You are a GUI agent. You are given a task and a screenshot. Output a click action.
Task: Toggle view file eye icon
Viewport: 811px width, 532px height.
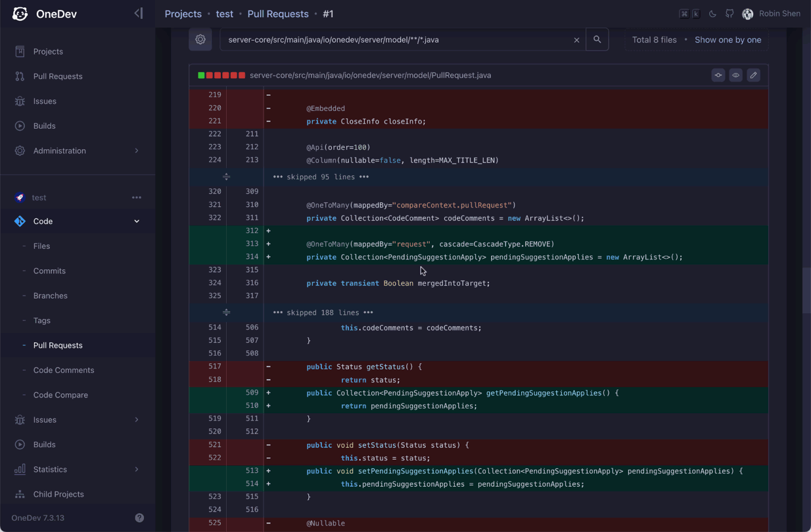[x=736, y=76]
